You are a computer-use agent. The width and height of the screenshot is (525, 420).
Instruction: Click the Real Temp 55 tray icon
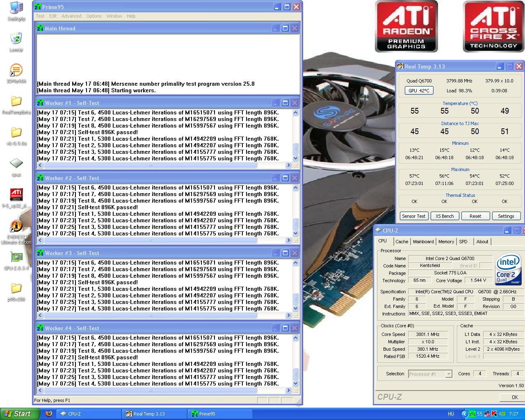(x=479, y=414)
